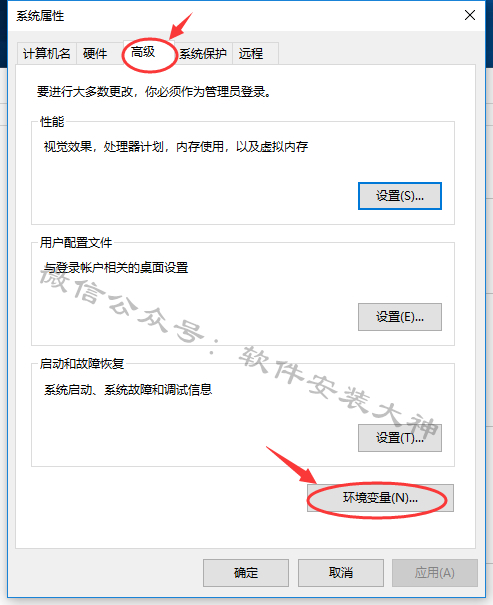The image size is (493, 605).
Task: Click the 系统属性 title bar text
Action: [x=40, y=16]
